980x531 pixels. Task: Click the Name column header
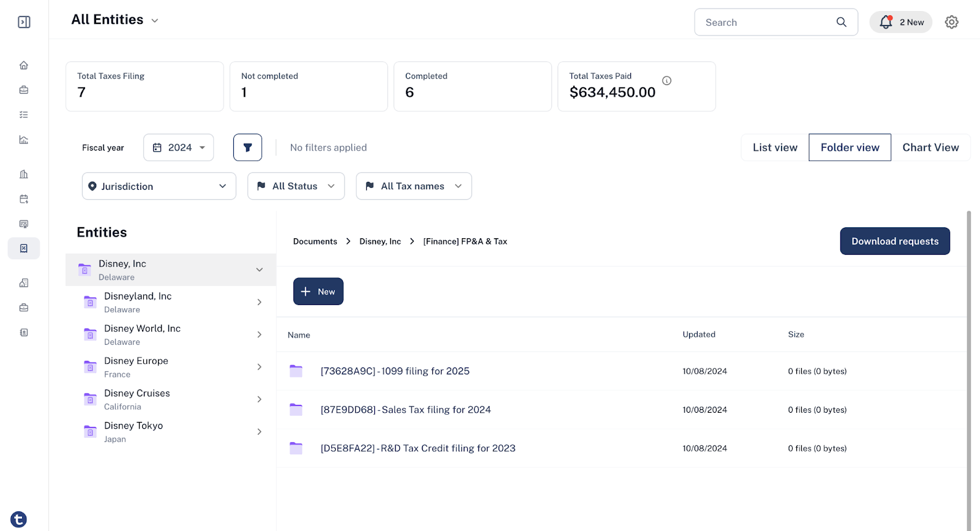pyautogui.click(x=299, y=335)
